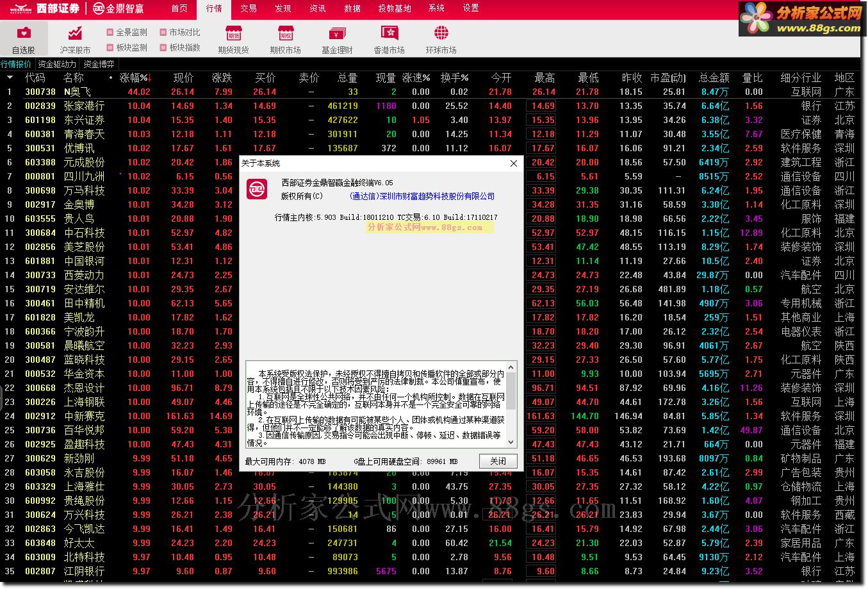Click the 西部证券 logo in the header
Image resolution: width=868 pixels, height=589 pixels.
44,8
